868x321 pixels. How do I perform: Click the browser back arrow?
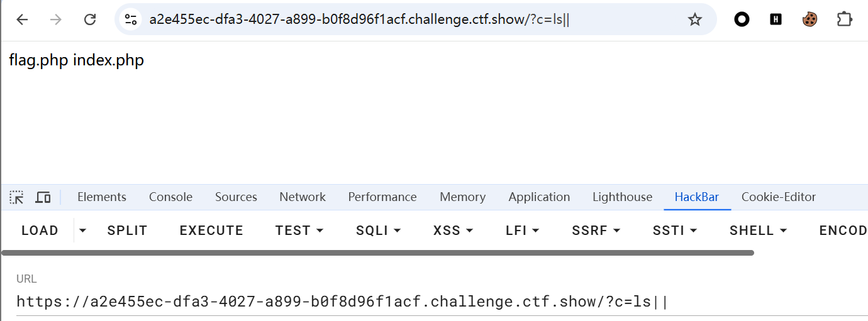23,19
